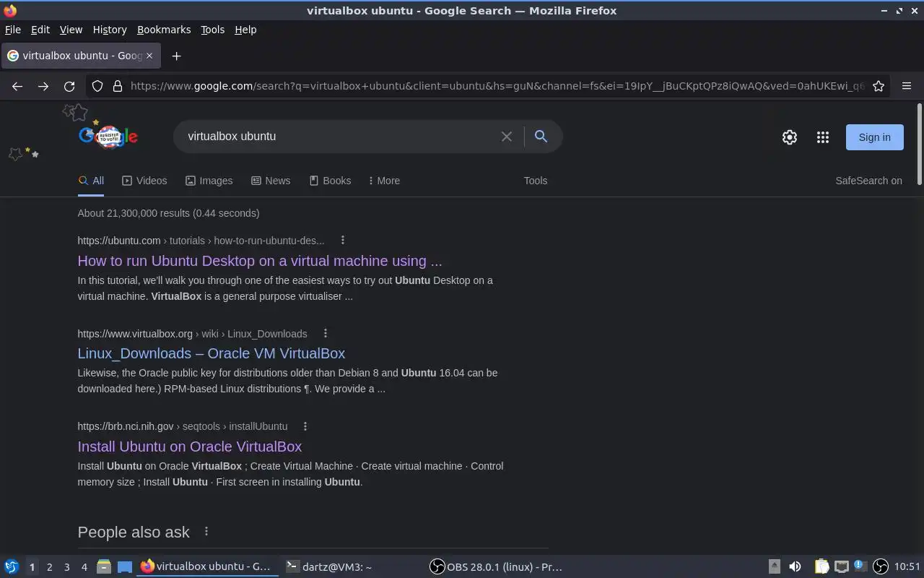
Task: Open Google quick settings gear
Action: (790, 137)
